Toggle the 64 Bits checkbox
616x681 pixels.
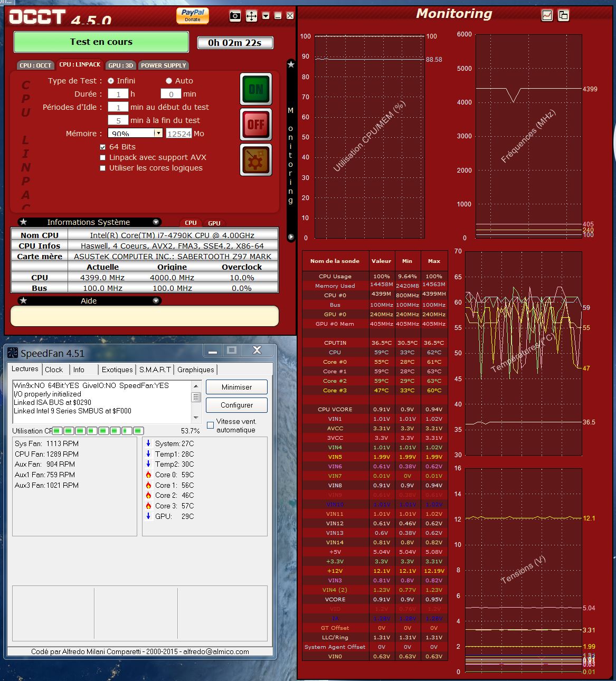(103, 147)
